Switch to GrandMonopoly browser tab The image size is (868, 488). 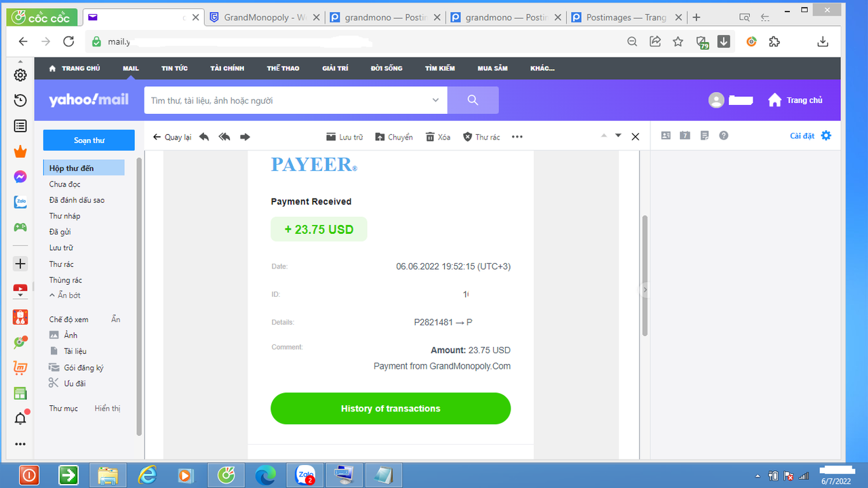pyautogui.click(x=264, y=18)
